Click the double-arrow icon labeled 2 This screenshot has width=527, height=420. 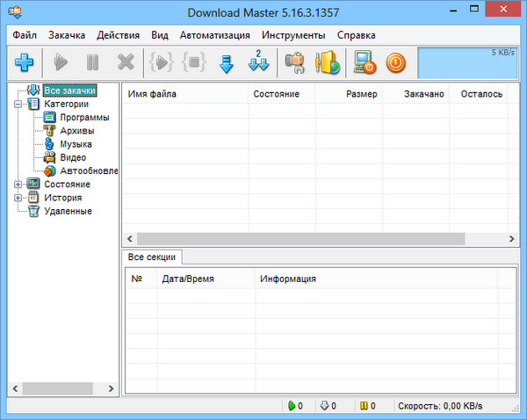tap(258, 62)
